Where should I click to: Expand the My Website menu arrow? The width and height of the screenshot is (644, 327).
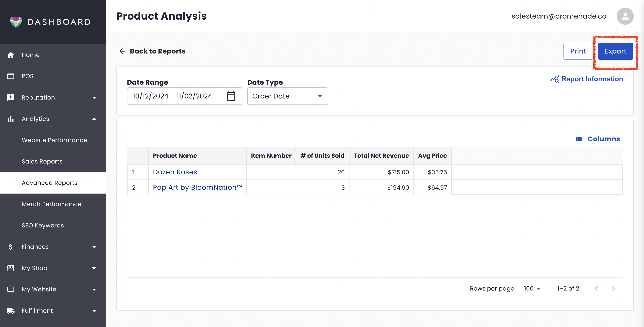94,289
